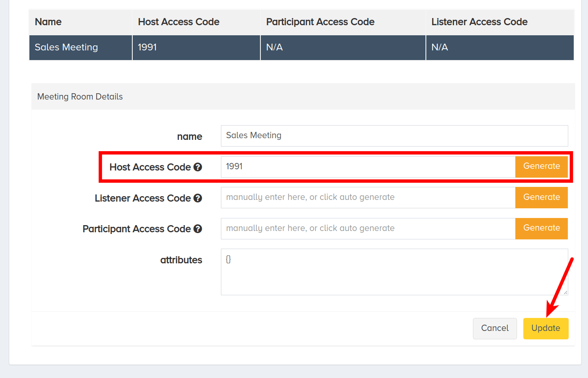The height and width of the screenshot is (378, 588).
Task: Click the Meeting Room Details heading
Action: (80, 97)
